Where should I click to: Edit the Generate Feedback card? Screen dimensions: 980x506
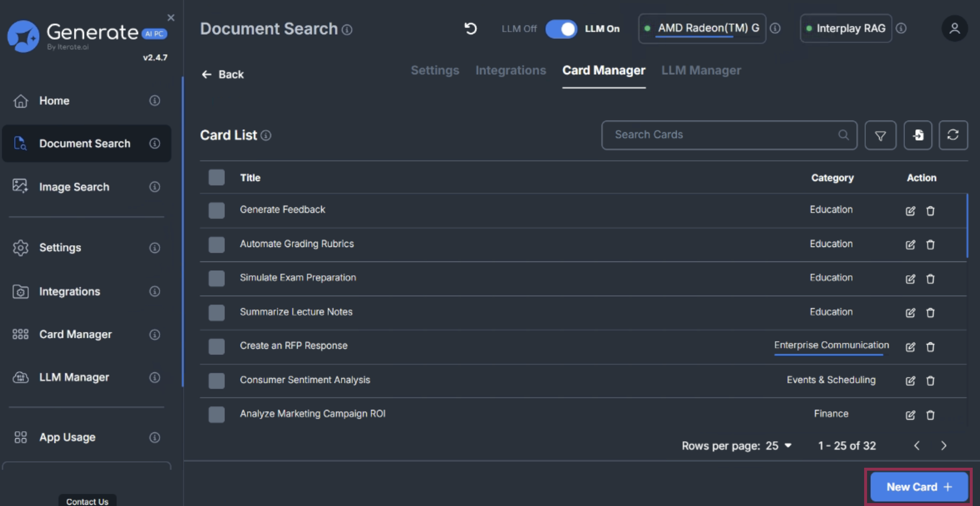click(910, 211)
